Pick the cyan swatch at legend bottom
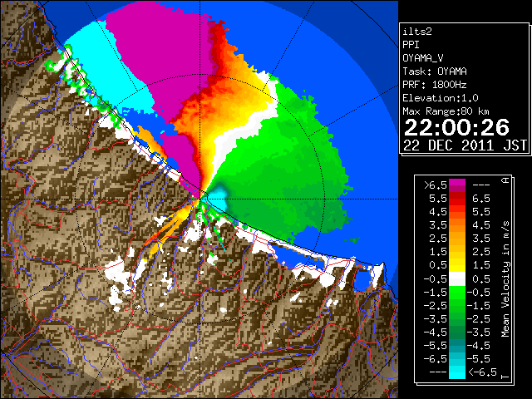The image size is (532, 399). click(457, 372)
